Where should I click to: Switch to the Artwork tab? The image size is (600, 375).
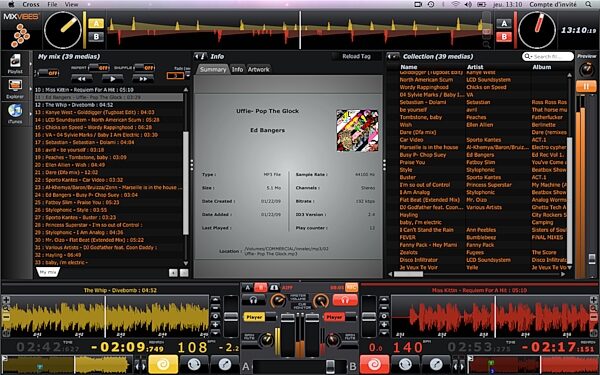(x=259, y=69)
